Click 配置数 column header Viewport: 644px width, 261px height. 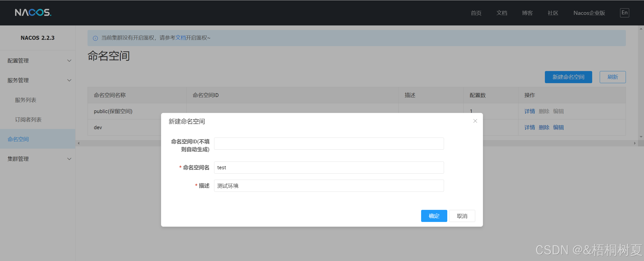491,95
